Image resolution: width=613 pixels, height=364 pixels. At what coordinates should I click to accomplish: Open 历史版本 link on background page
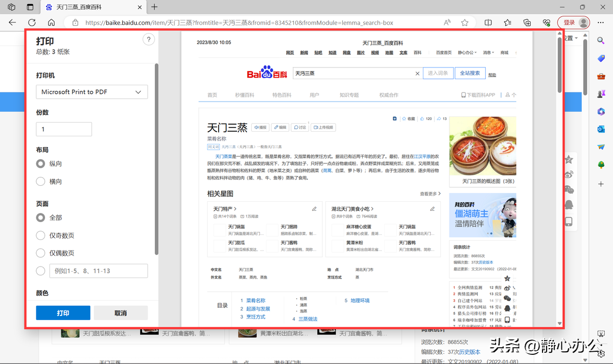[x=469, y=352]
